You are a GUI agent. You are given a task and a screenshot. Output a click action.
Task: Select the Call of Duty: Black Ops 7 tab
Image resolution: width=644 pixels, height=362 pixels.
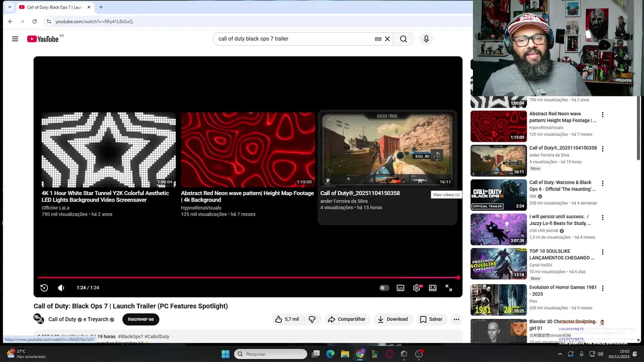pos(54,8)
